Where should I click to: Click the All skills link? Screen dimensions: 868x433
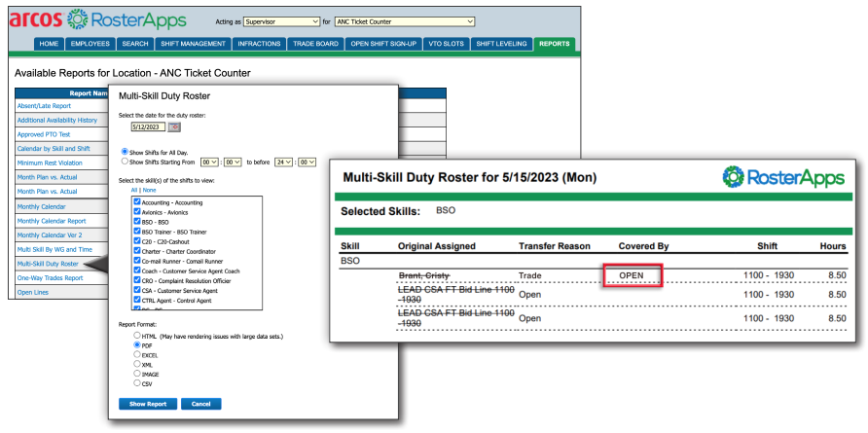pyautogui.click(x=134, y=190)
